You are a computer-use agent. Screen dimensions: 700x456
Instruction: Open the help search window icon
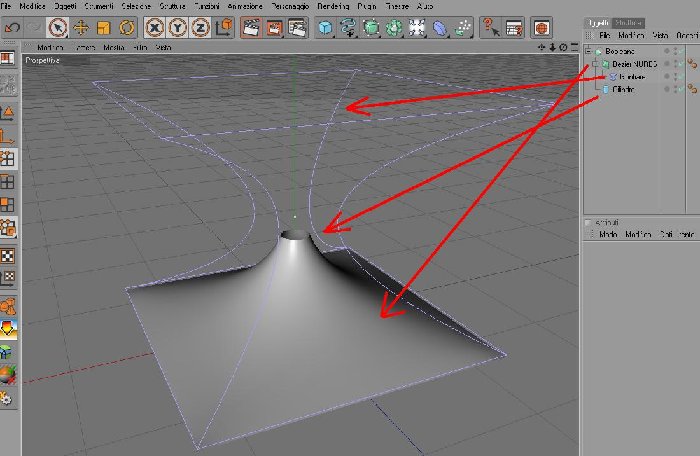coord(514,28)
